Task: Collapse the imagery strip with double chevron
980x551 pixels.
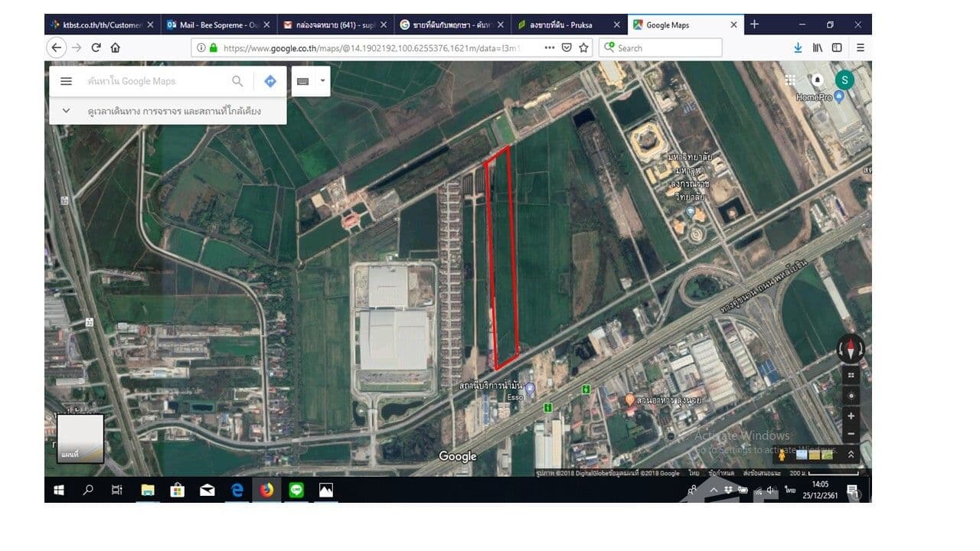Action: [x=851, y=455]
